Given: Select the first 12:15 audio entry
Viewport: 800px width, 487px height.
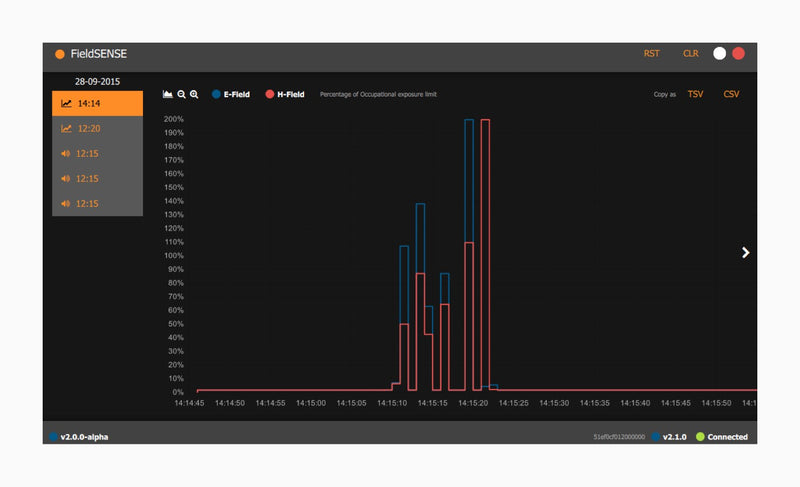Looking at the screenshot, I should coord(97,153).
